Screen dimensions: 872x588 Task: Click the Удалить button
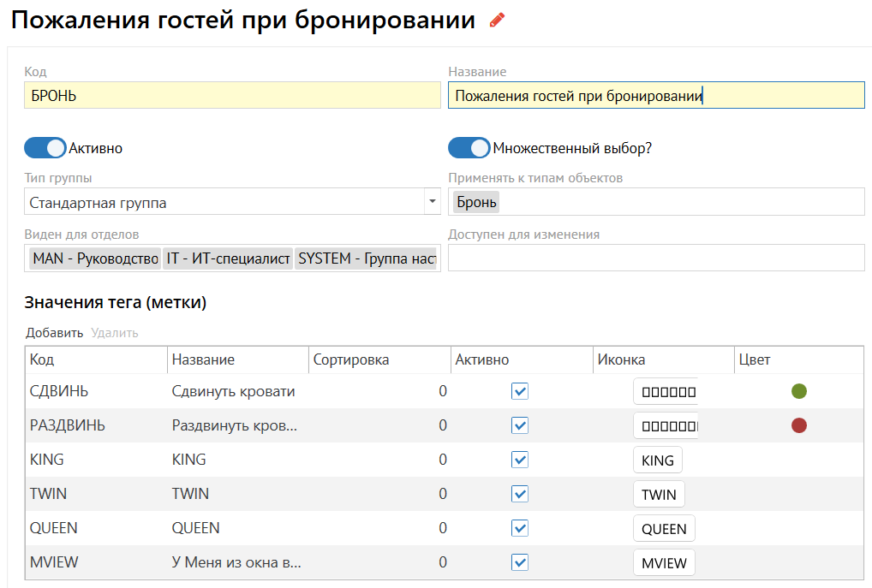pyautogui.click(x=115, y=333)
